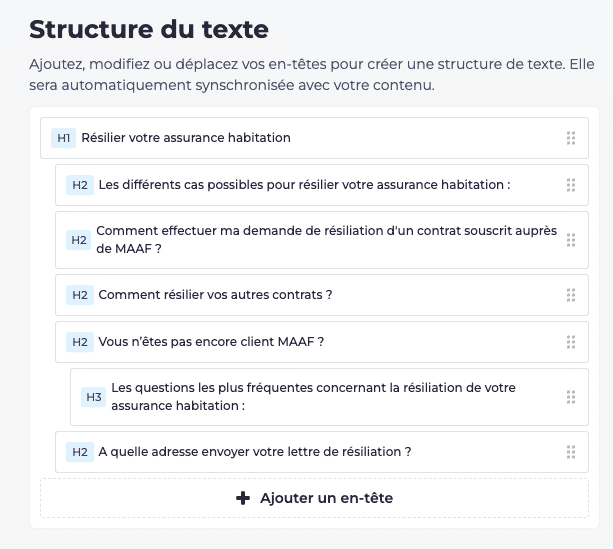Click drag handle for 'Résilier votre assurance habitation'
Viewport: 613px width, 549px height.
click(x=571, y=138)
